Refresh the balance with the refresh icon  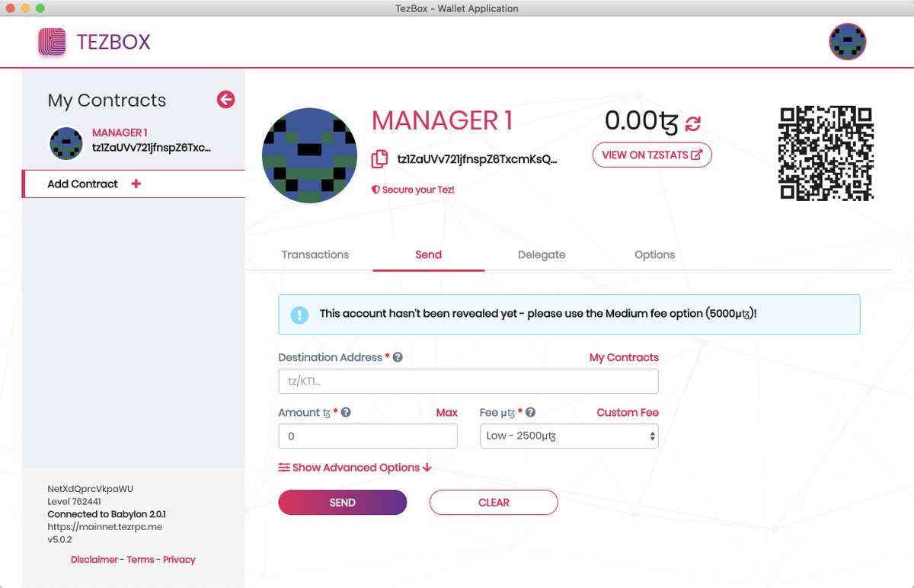[693, 123]
